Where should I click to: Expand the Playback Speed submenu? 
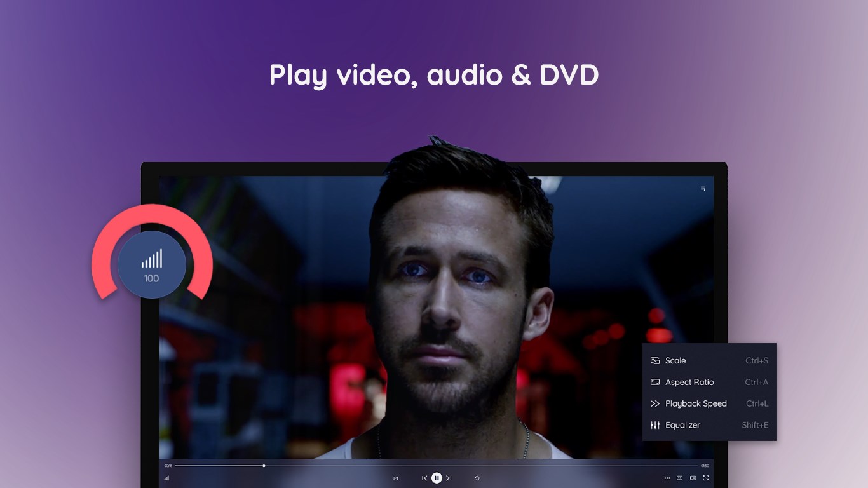click(x=695, y=403)
